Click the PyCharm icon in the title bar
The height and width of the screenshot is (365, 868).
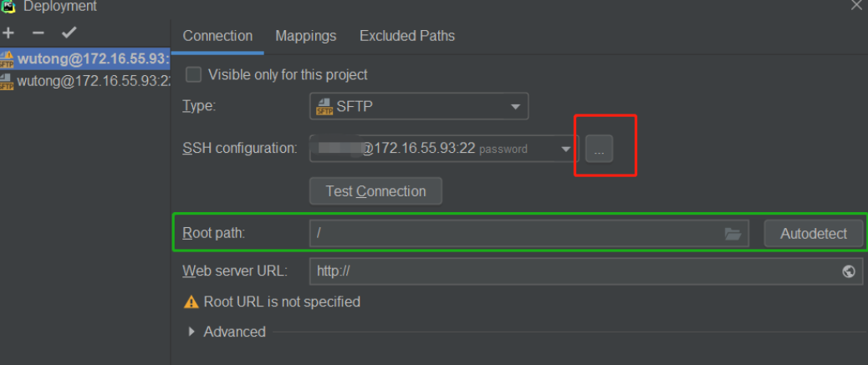tap(8, 6)
